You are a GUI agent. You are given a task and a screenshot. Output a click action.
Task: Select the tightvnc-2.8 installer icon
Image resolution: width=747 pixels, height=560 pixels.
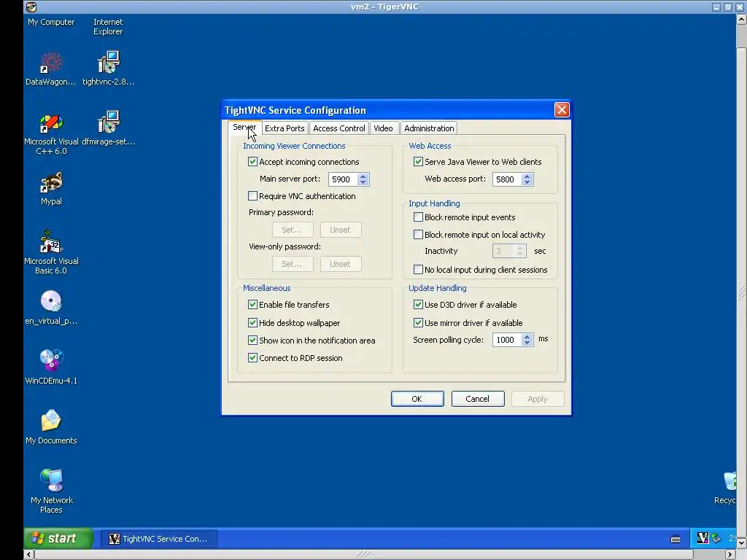click(108, 69)
